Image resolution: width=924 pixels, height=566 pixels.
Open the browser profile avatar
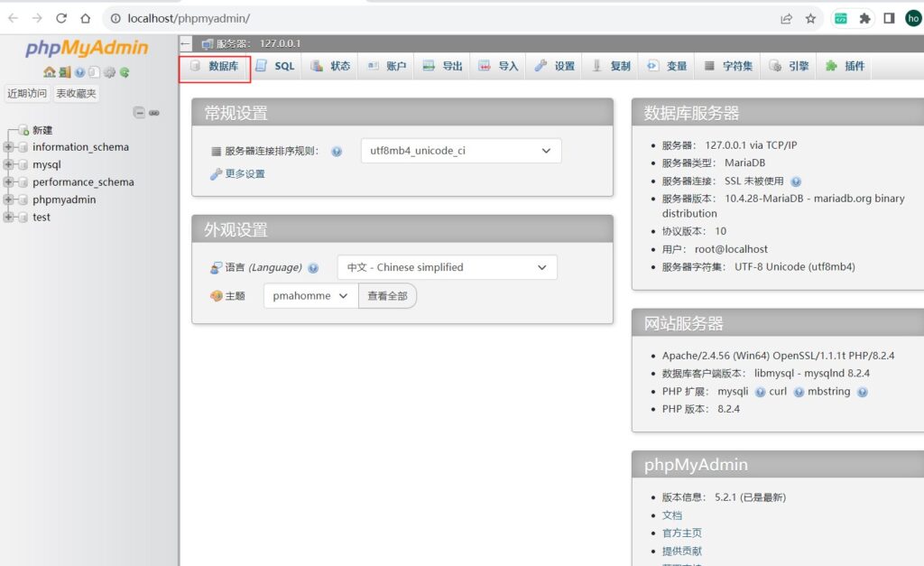click(x=913, y=19)
